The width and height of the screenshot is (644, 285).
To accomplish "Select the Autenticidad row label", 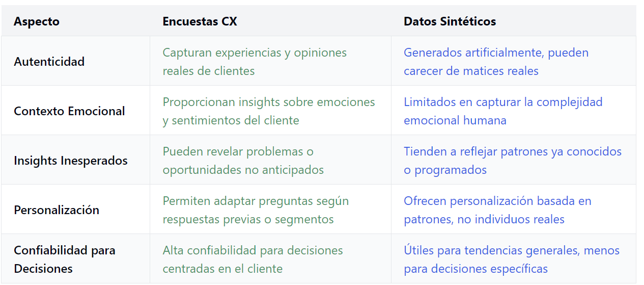I will 49,62.
